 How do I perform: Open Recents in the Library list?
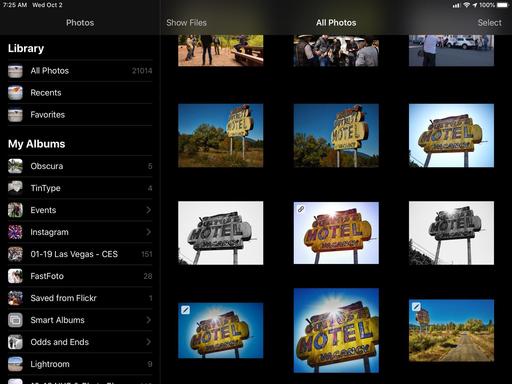click(80, 93)
